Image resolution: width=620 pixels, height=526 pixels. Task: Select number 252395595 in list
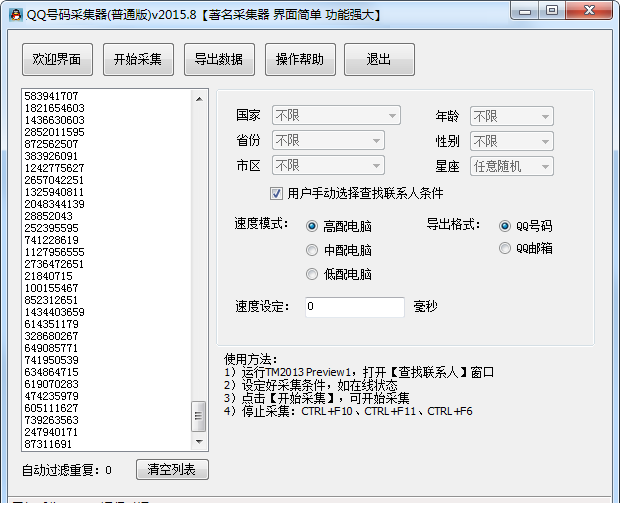(51, 228)
